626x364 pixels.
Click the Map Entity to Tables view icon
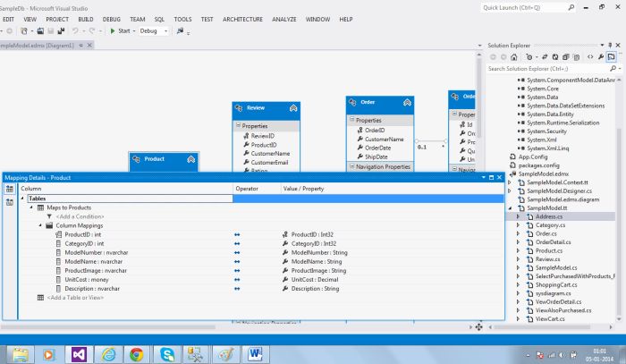(x=10, y=189)
